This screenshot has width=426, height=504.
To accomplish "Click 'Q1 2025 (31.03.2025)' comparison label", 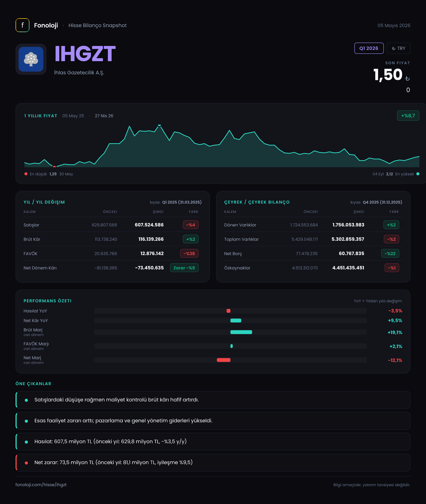I will coord(182,202).
